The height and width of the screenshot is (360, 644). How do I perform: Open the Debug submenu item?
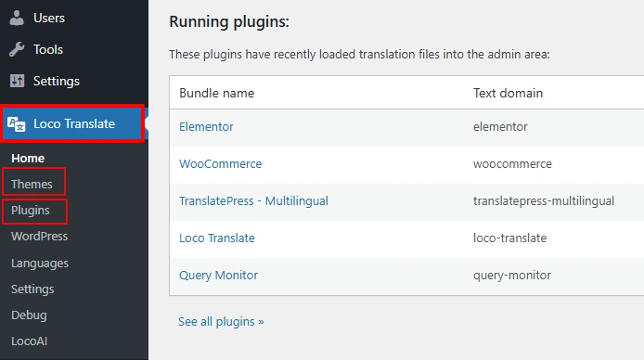pyautogui.click(x=29, y=315)
